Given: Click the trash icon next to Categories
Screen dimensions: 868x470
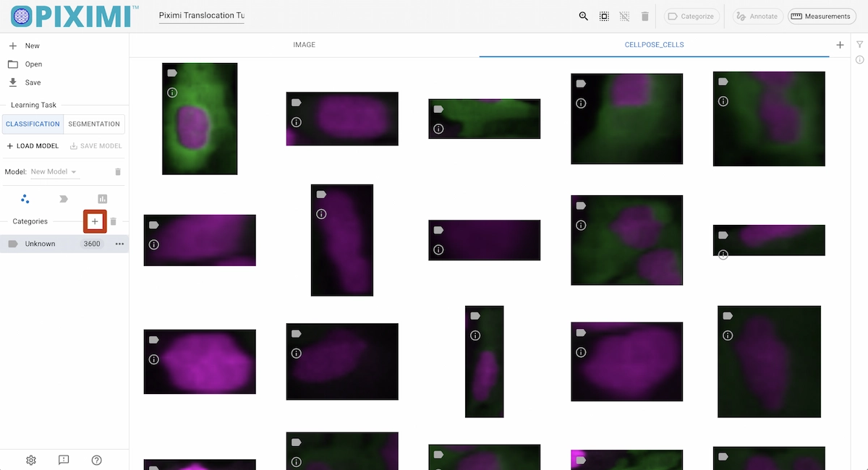Looking at the screenshot, I should click(113, 221).
